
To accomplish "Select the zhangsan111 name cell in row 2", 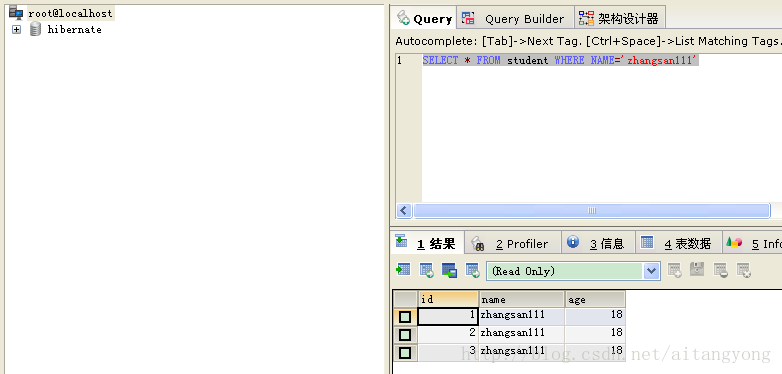I will [522, 334].
